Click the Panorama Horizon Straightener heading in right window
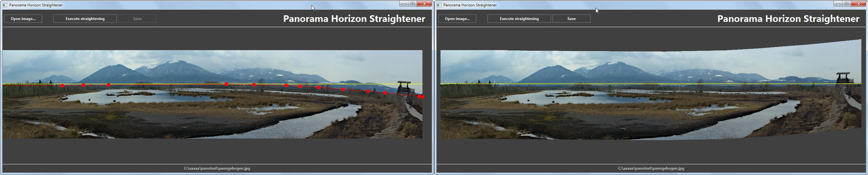Image resolution: width=868 pixels, height=175 pixels. click(788, 19)
